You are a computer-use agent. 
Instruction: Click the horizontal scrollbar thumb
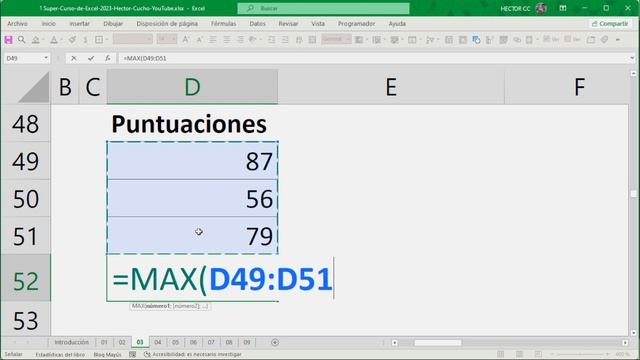(x=438, y=343)
